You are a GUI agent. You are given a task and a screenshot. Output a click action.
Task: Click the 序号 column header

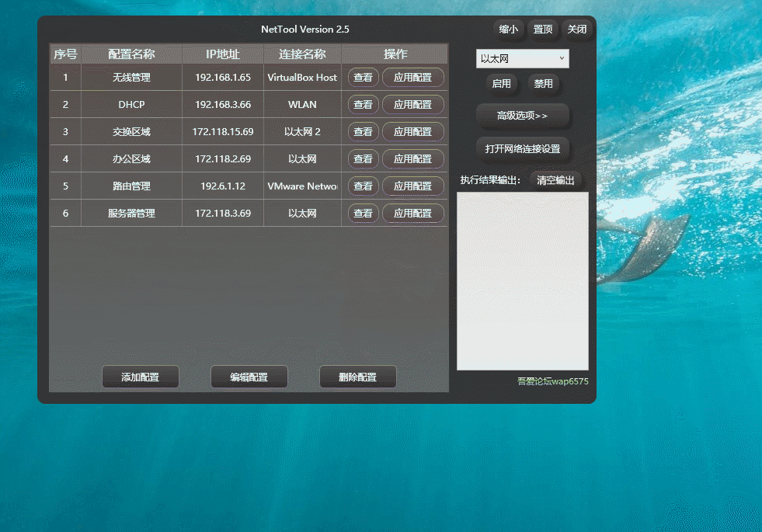coord(65,54)
